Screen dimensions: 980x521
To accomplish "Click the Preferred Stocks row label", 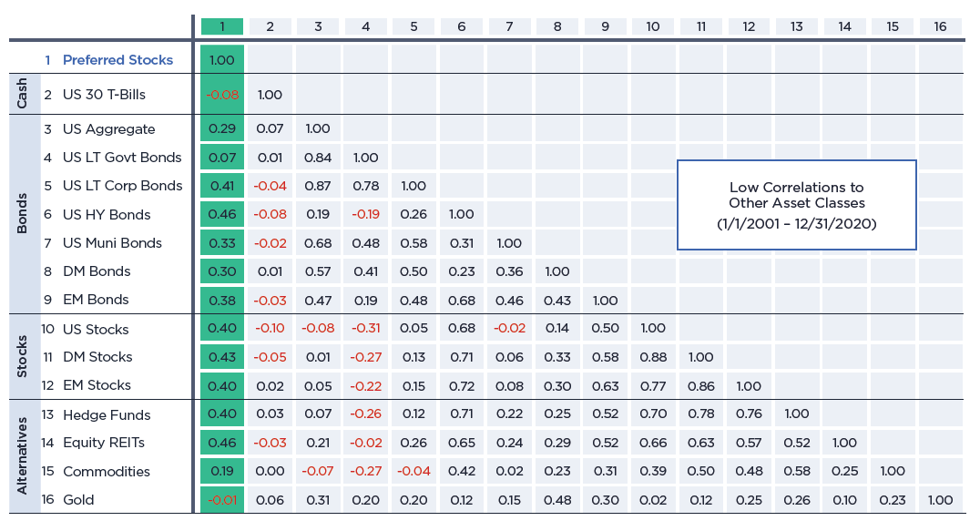I will pyautogui.click(x=117, y=60).
